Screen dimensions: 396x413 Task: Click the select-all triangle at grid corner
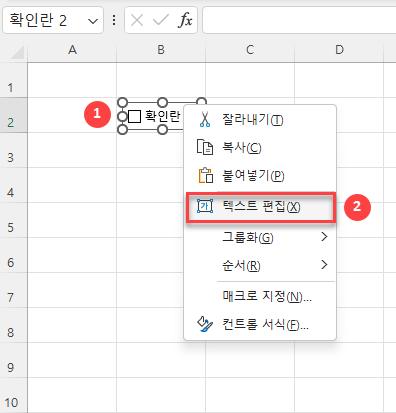(x=17, y=52)
